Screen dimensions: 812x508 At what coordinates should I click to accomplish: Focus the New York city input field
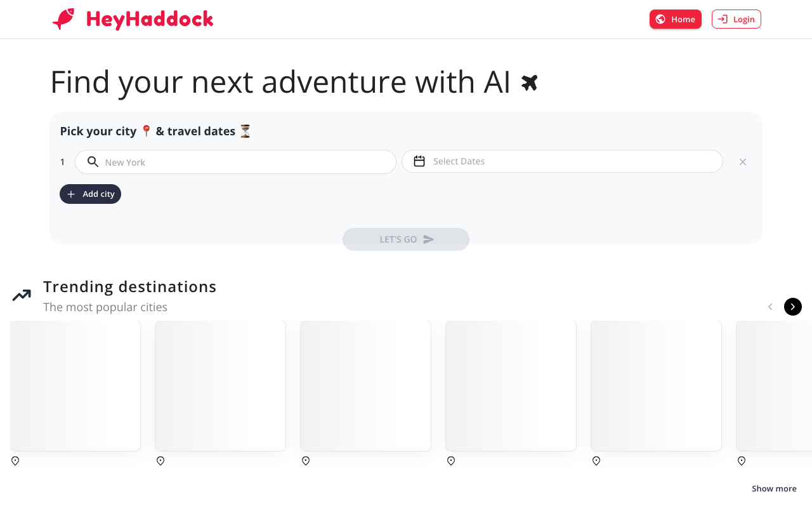(x=235, y=162)
